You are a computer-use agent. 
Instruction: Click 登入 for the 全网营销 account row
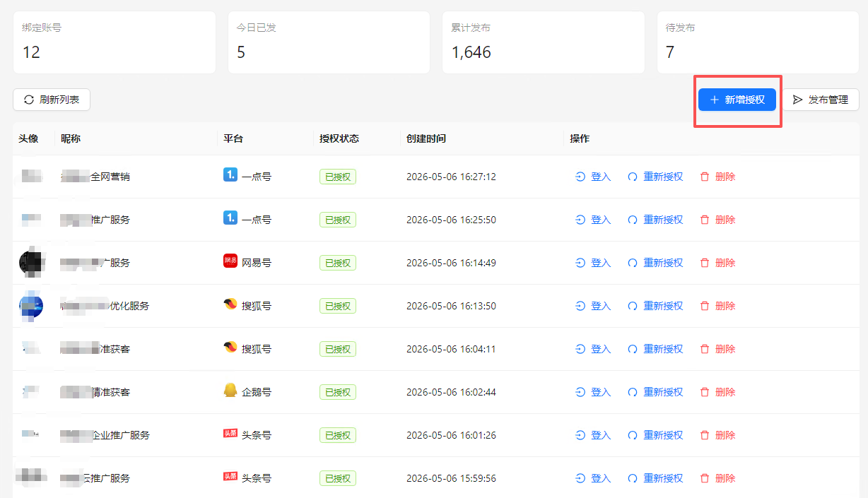(593, 177)
